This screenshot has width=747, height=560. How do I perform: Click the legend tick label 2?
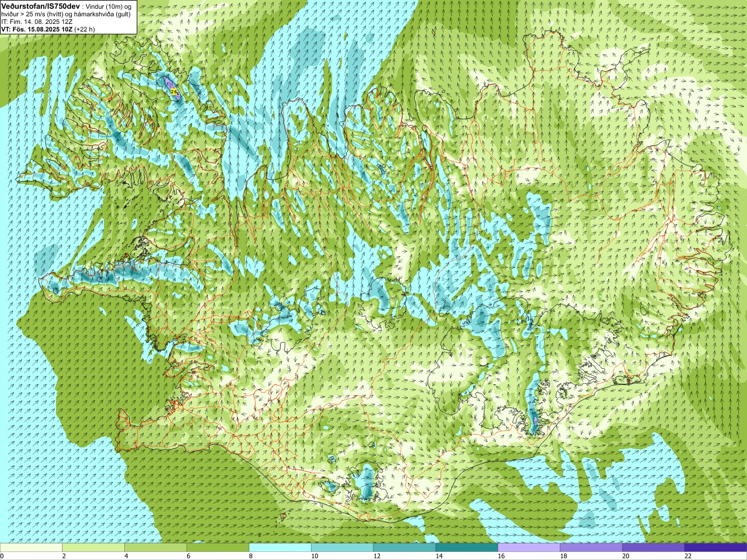(x=64, y=556)
